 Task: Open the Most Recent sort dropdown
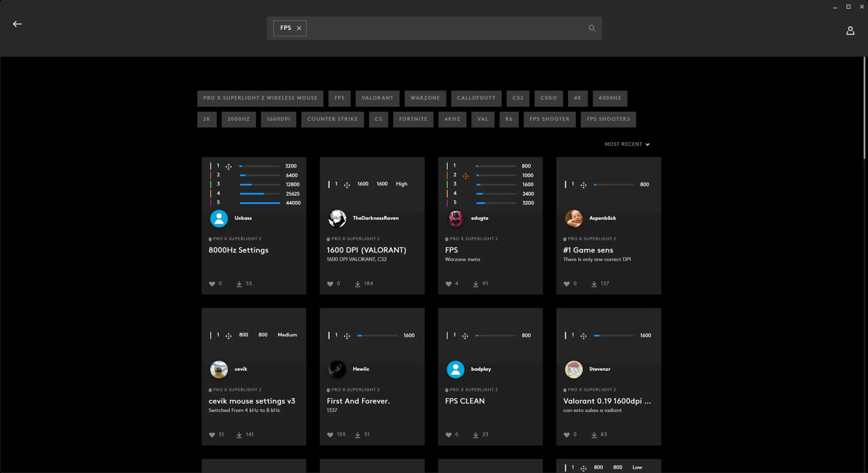(627, 144)
